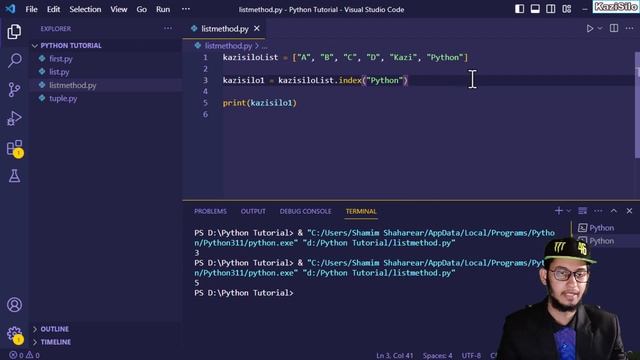
Task: Open tuple.py in explorer
Action: [63, 98]
